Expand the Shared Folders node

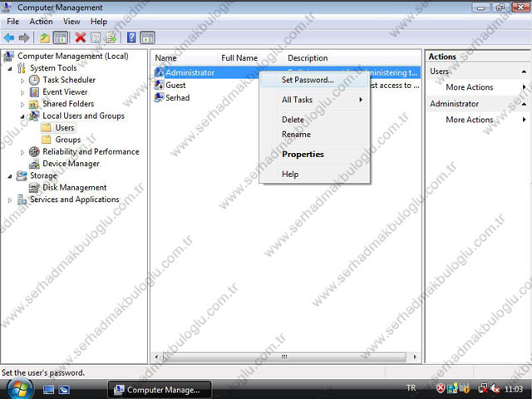click(22, 104)
